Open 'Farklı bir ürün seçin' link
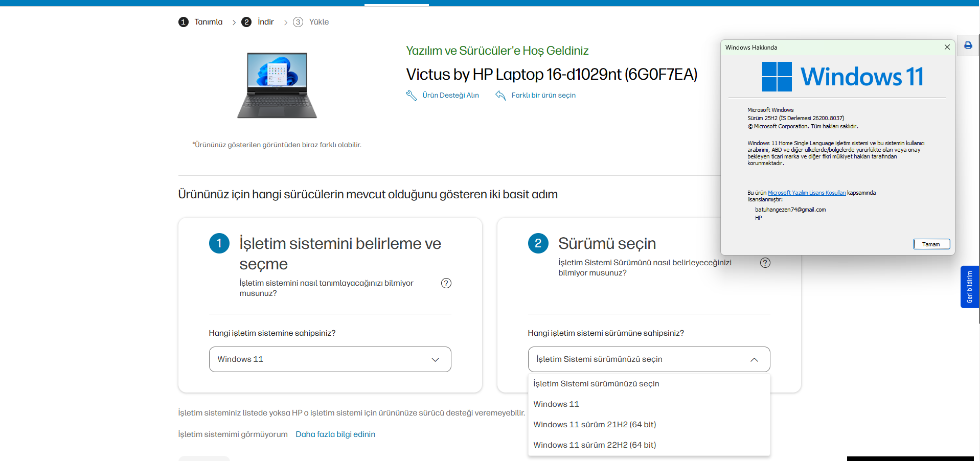Screen dimensions: 980x461 (x=543, y=96)
